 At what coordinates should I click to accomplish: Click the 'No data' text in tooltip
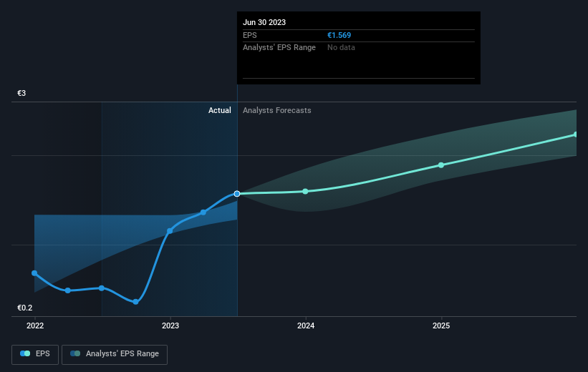point(341,48)
